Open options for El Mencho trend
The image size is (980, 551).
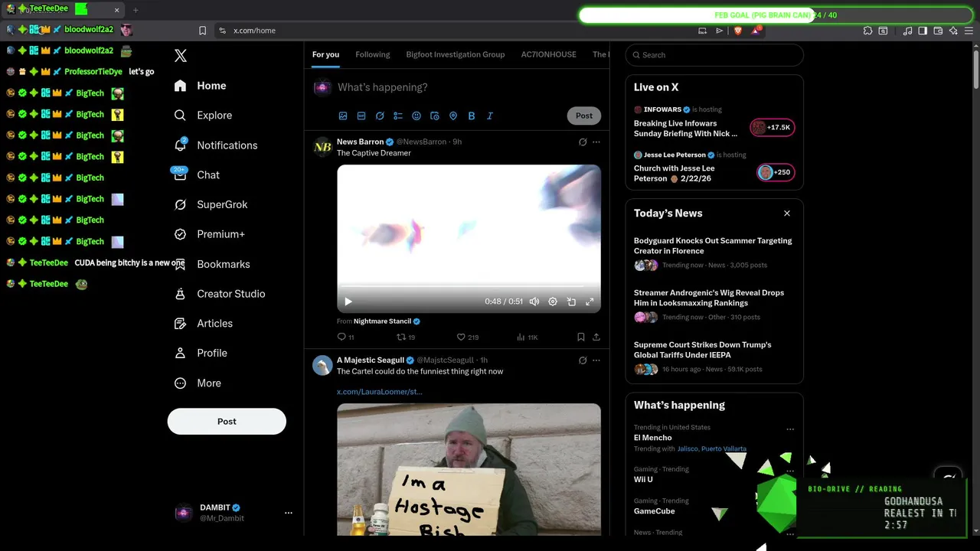click(790, 429)
